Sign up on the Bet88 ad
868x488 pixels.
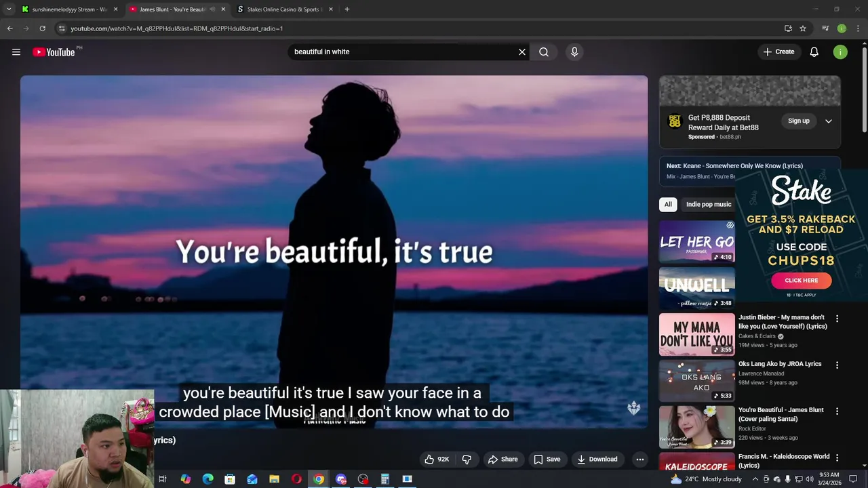(799, 121)
